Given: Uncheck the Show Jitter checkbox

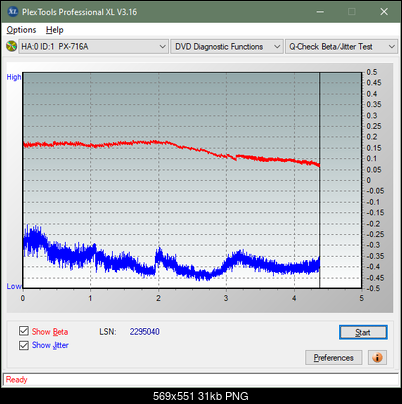Looking at the screenshot, I should (24, 345).
